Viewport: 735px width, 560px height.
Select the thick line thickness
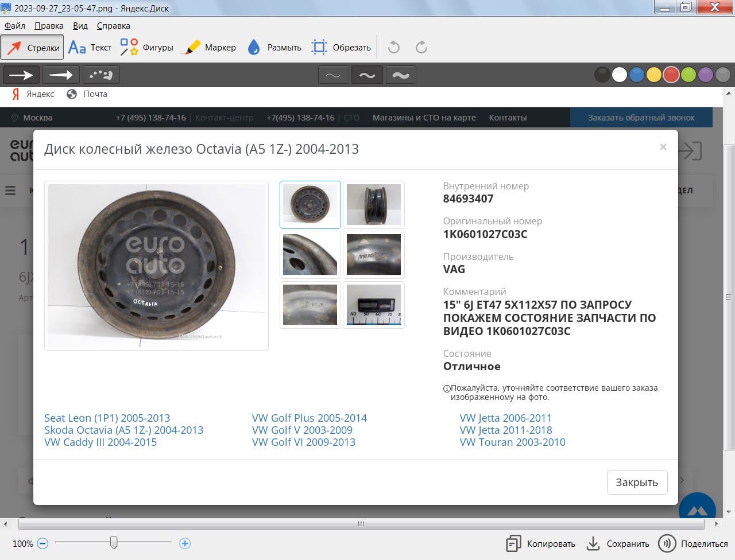click(401, 75)
